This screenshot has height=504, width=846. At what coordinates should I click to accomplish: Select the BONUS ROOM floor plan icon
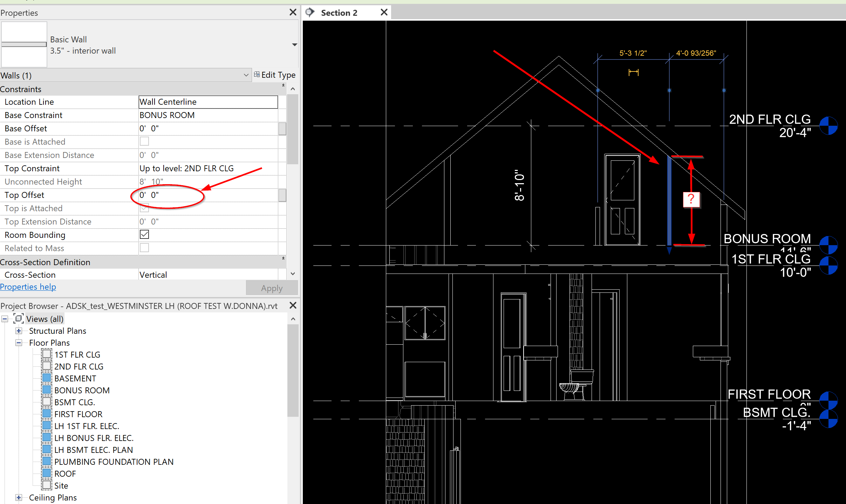click(x=47, y=390)
